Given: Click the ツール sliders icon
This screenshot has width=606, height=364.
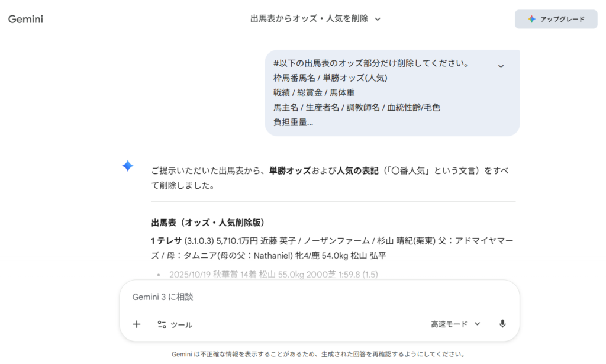Looking at the screenshot, I should click(x=162, y=324).
